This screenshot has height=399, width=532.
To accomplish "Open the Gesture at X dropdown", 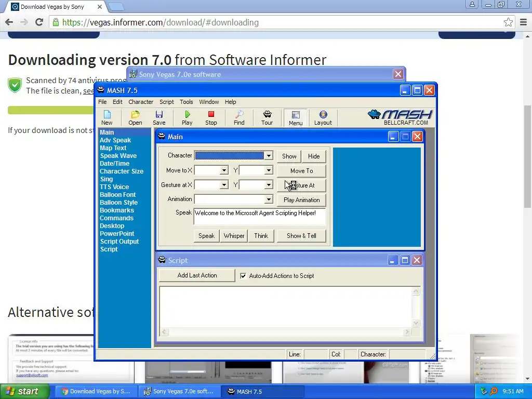I will [224, 185].
